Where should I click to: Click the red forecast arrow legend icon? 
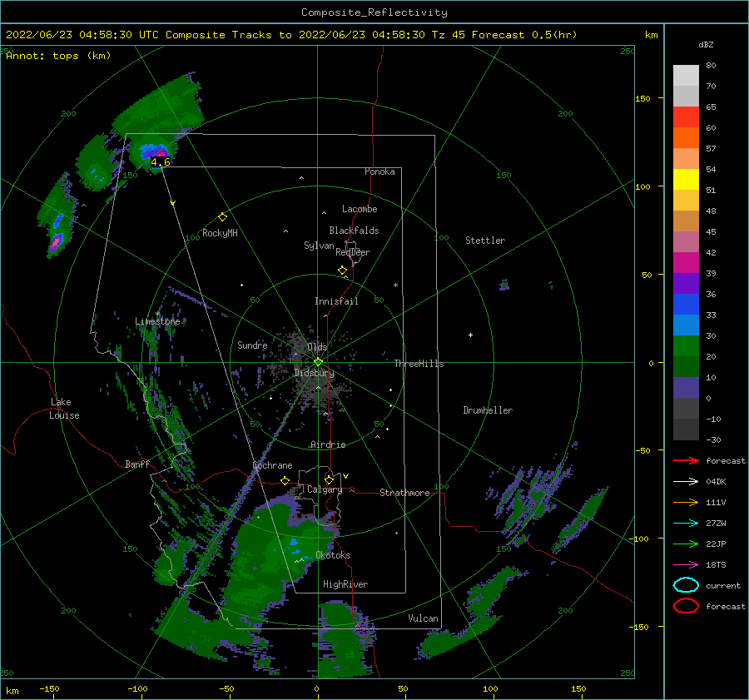(x=686, y=460)
